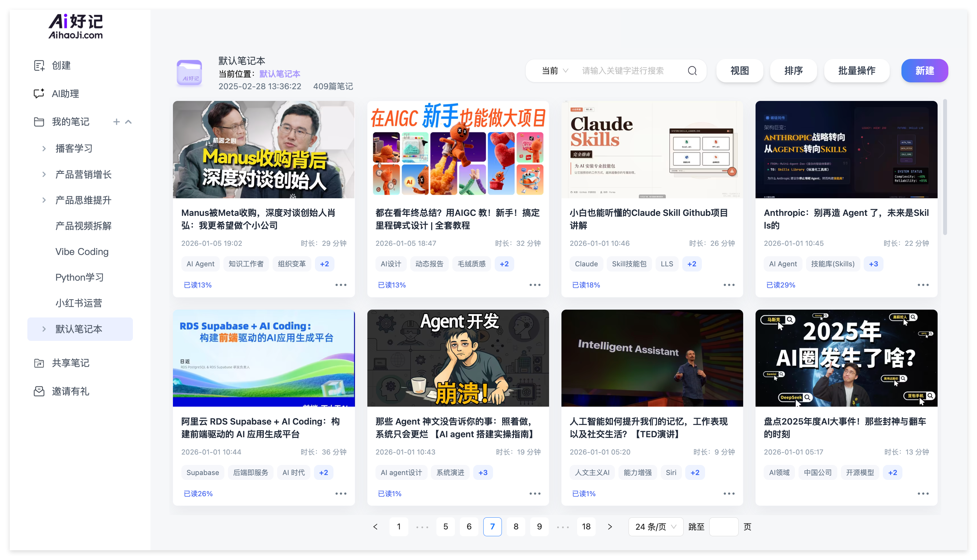Expand the 默认笔记本 notebook chevron
The image size is (977, 560).
click(44, 329)
